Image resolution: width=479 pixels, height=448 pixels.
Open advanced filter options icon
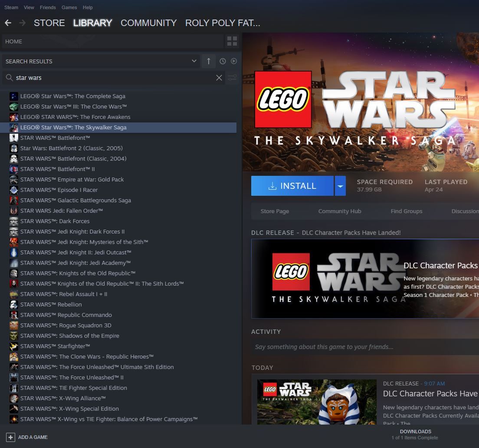(x=232, y=78)
